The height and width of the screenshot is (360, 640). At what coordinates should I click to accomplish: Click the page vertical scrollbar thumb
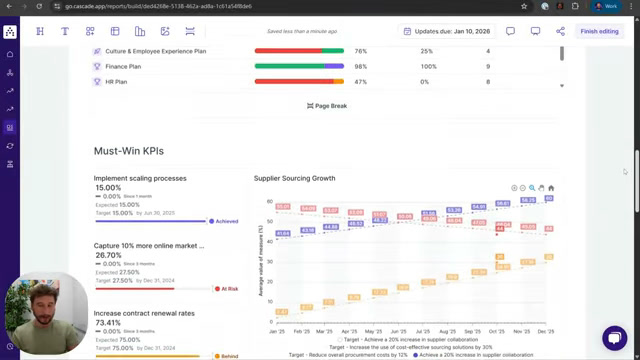pyautogui.click(x=637, y=181)
